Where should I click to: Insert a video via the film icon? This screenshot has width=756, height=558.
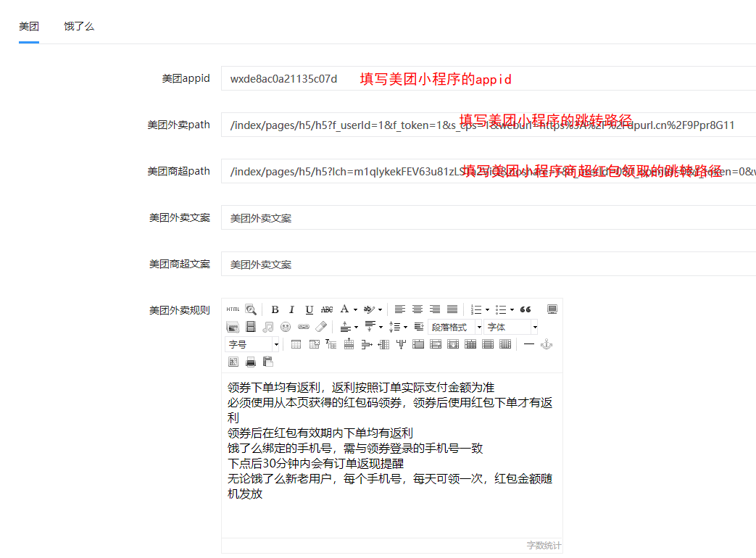[x=251, y=327]
